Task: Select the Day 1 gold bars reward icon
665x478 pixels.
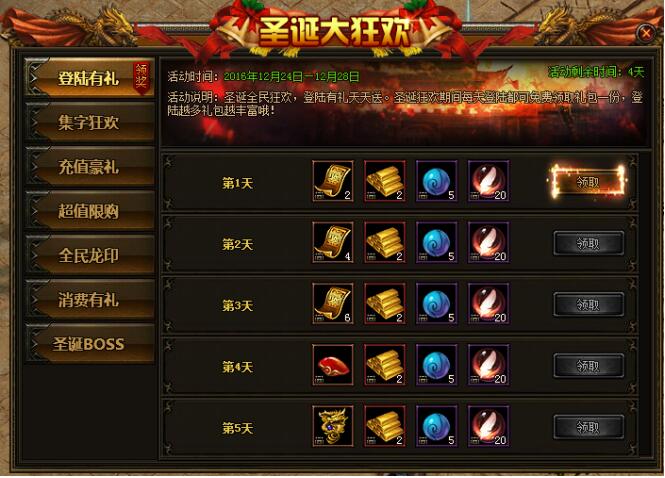Action: [385, 181]
